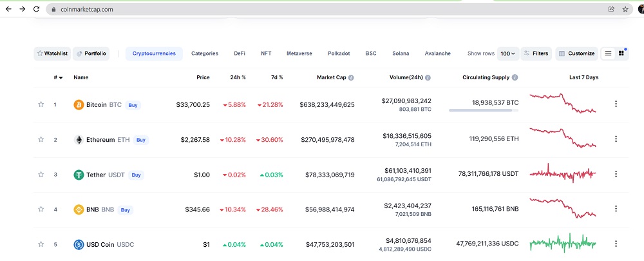Open the Metaverse tab

point(299,53)
